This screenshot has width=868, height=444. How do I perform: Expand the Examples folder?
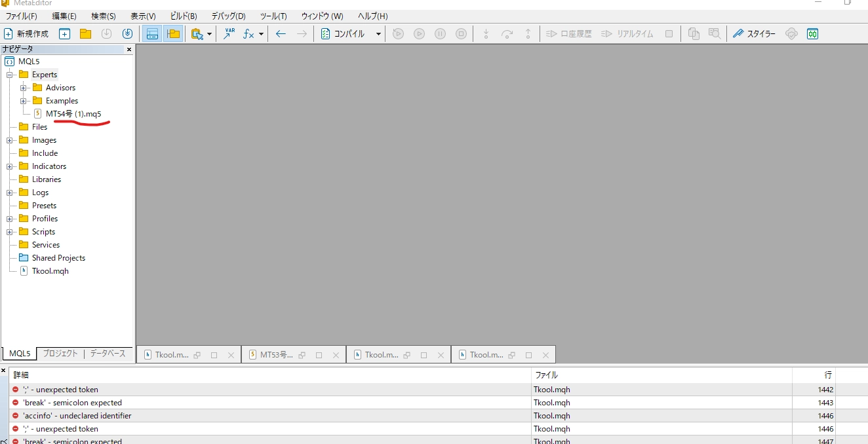pyautogui.click(x=24, y=101)
